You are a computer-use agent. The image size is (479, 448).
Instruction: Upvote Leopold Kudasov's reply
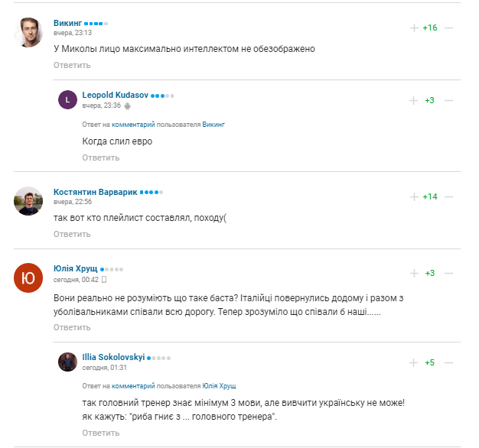click(x=414, y=100)
